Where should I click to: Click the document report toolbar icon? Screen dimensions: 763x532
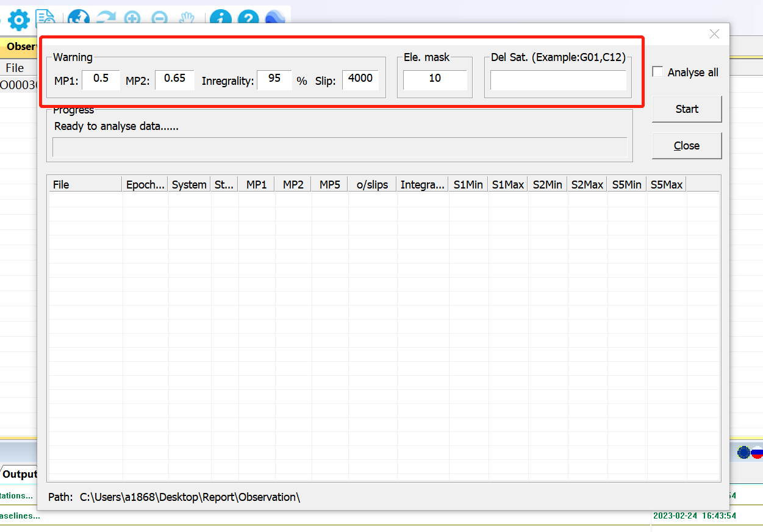(x=46, y=18)
